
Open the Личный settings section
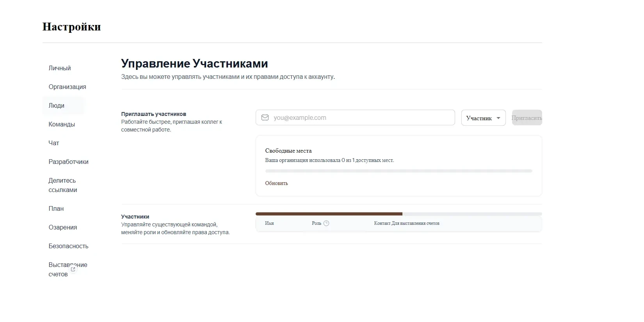click(60, 68)
